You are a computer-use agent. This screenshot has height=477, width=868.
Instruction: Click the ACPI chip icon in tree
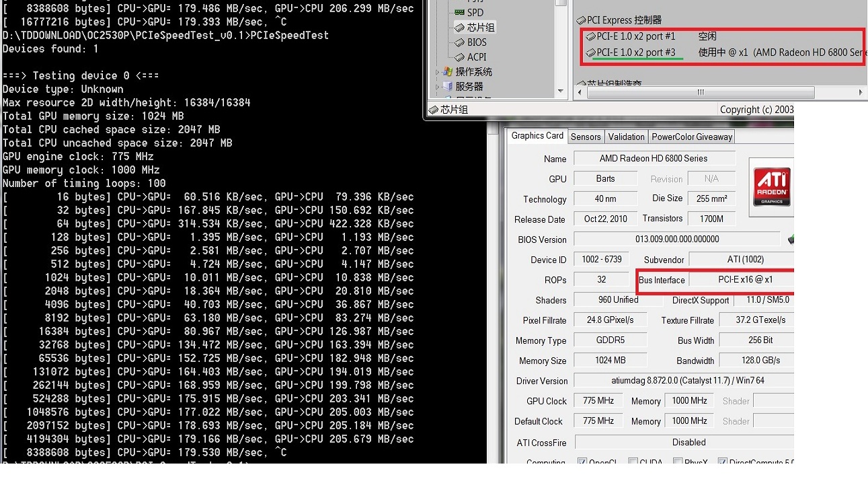459,57
